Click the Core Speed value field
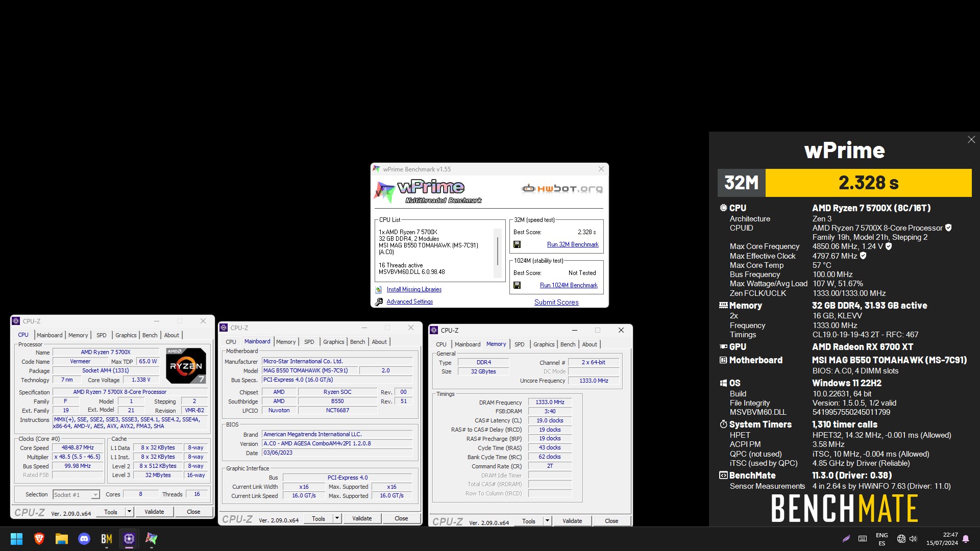 click(x=78, y=448)
